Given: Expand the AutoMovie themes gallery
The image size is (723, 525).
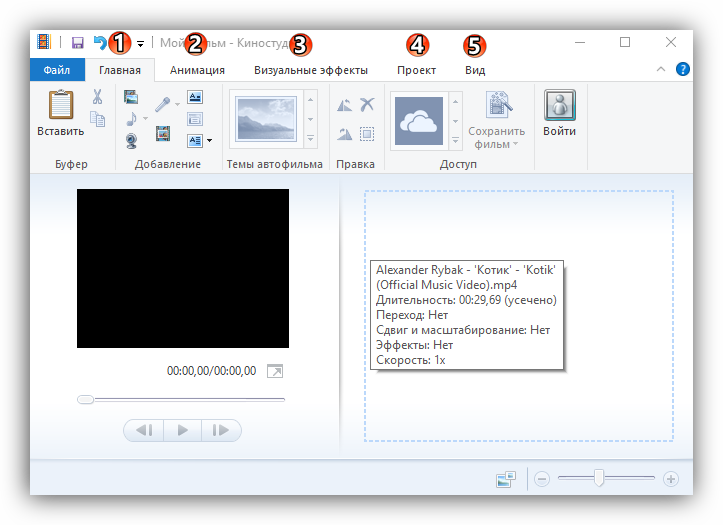Looking at the screenshot, I should click(x=310, y=139).
